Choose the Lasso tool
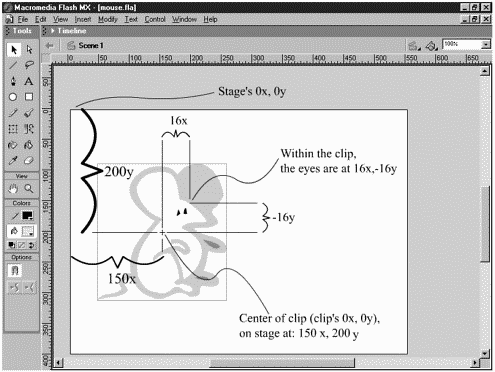This screenshot has width=495, height=372. coord(29,65)
